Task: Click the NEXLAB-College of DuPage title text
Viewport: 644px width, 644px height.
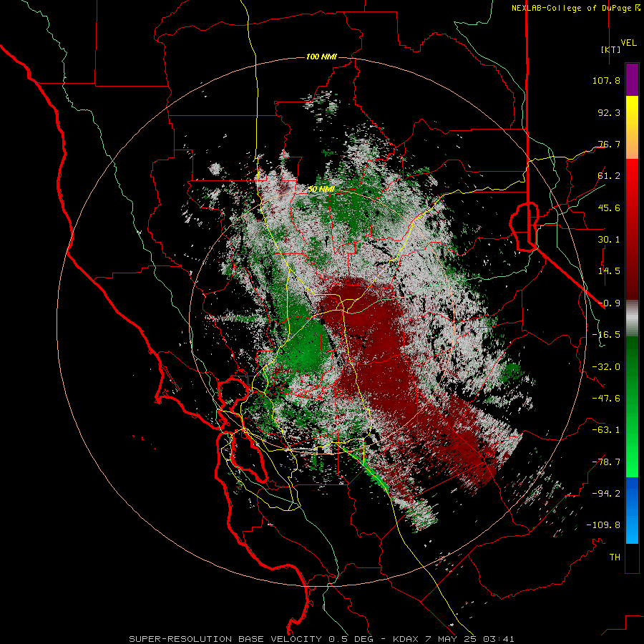Action: [575, 8]
